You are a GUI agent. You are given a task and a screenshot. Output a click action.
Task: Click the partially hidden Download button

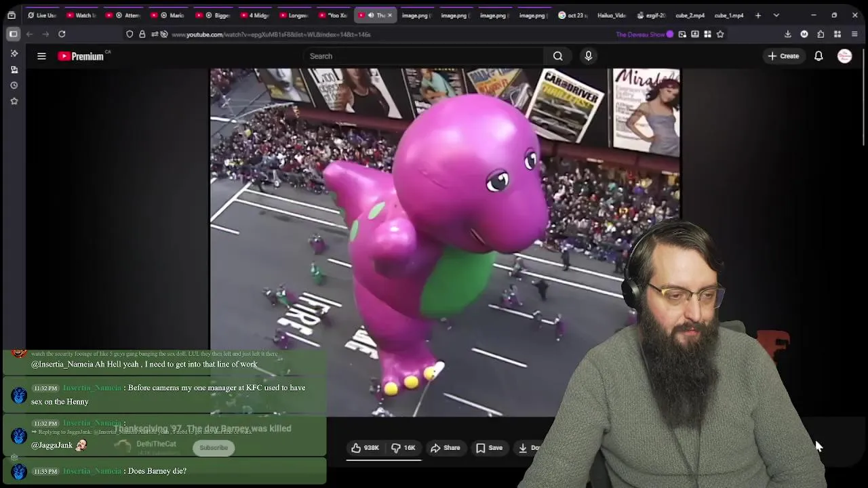tap(529, 448)
